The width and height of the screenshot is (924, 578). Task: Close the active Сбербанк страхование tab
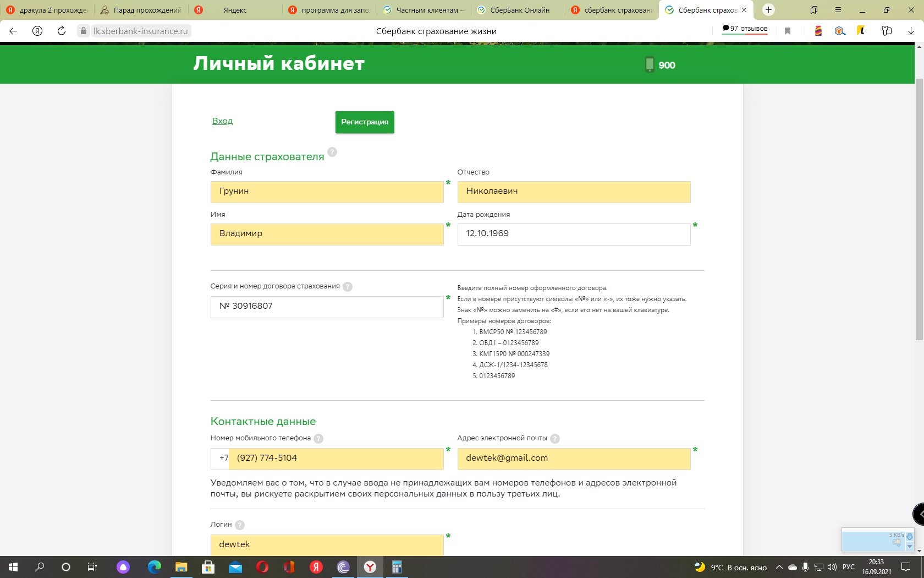pyautogui.click(x=744, y=10)
